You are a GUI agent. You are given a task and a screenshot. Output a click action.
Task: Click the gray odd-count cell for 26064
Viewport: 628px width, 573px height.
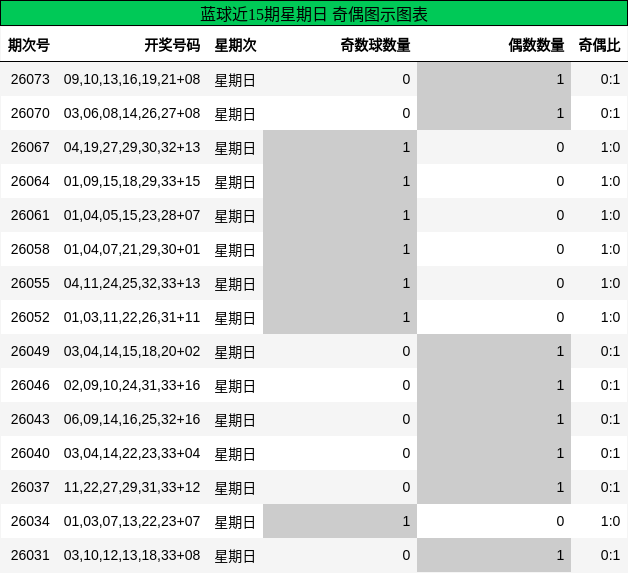[340, 181]
